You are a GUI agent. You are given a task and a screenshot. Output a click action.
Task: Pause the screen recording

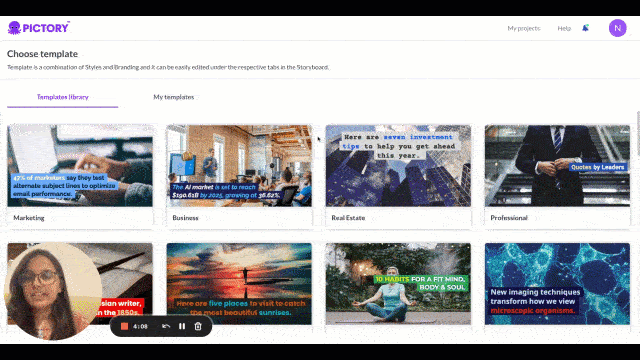click(x=182, y=326)
